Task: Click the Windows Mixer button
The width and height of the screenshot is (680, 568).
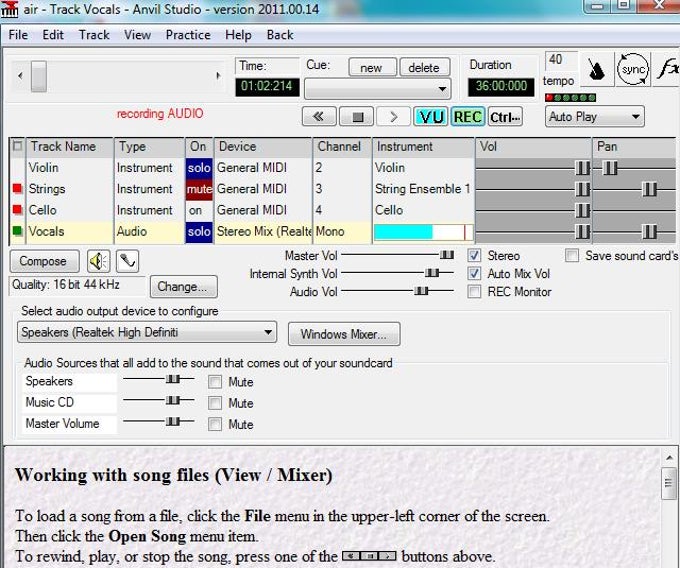Action: coord(343,334)
